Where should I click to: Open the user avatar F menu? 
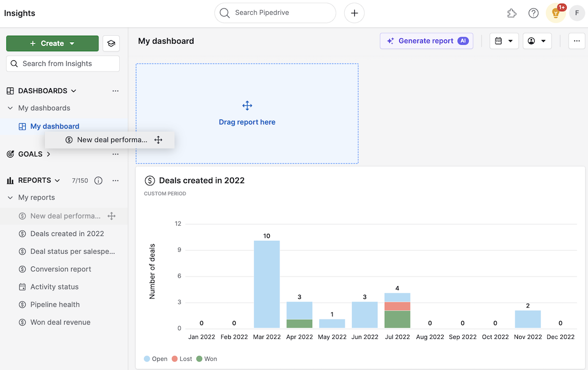click(577, 13)
